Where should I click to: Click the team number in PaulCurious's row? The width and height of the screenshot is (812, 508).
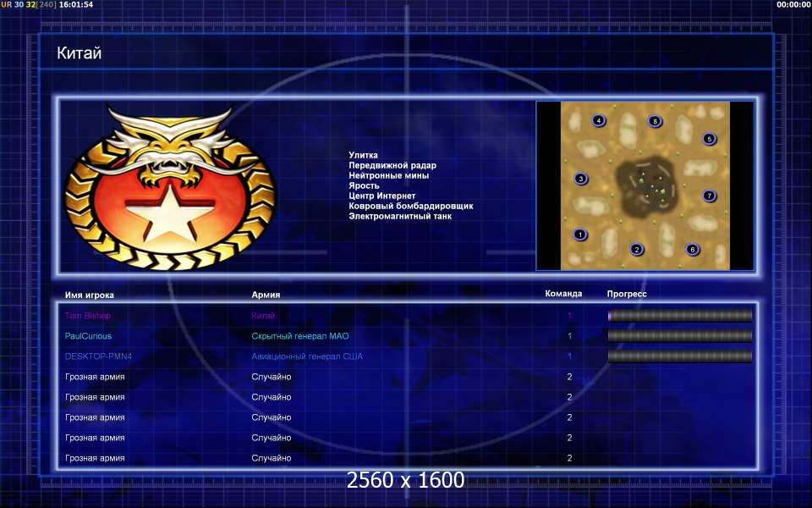(569, 336)
